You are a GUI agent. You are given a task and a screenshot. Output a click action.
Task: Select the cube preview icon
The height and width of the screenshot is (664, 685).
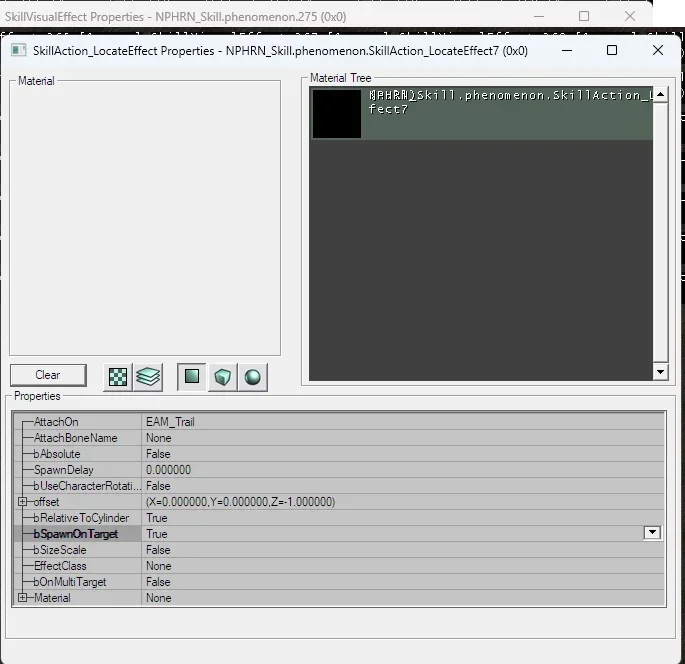(222, 377)
